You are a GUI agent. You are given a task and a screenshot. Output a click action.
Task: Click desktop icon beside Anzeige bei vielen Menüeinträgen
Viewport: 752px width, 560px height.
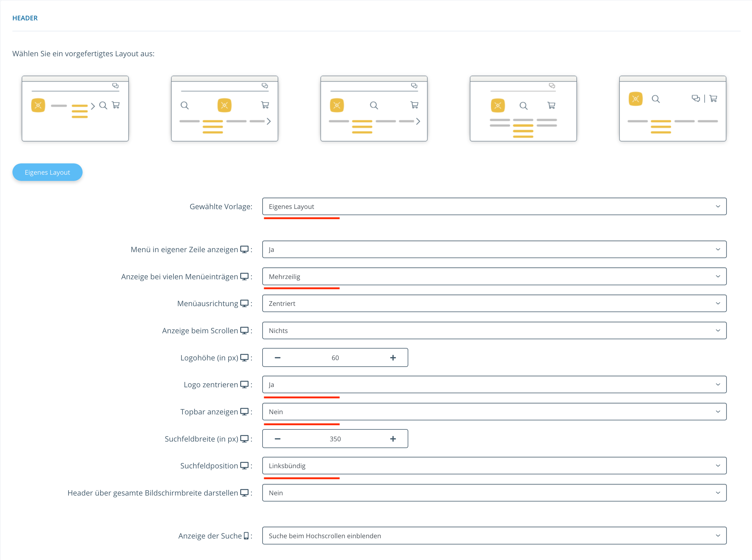pos(244,277)
